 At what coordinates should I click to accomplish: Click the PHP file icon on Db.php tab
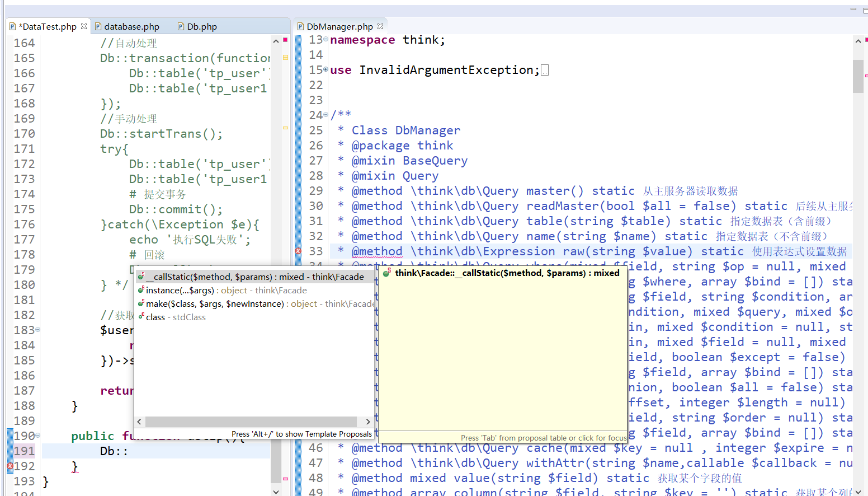coord(181,26)
